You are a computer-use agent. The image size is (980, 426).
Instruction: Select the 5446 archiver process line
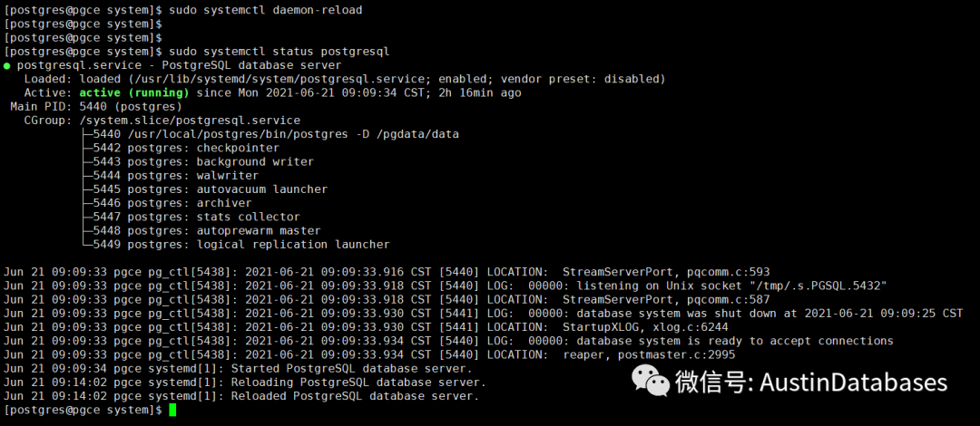(x=167, y=203)
